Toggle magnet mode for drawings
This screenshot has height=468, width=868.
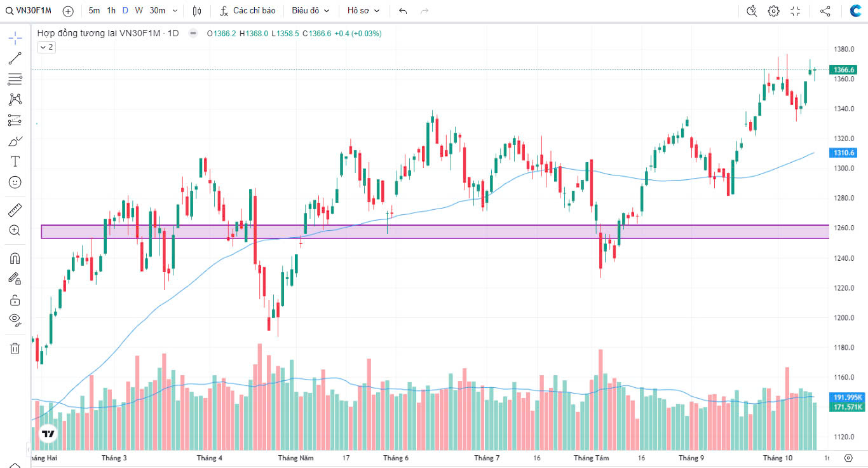(x=15, y=258)
